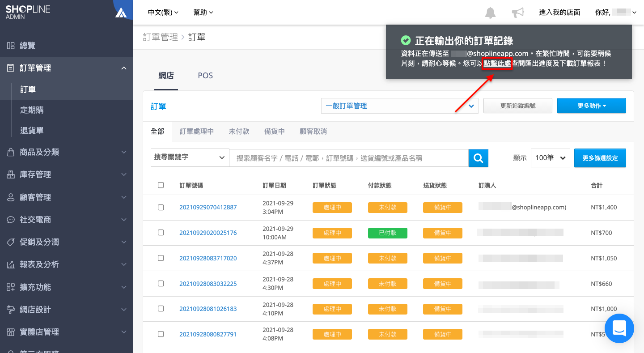Click the 實體店管理 store icon
Viewport: 644px width, 353px height.
coord(11,332)
